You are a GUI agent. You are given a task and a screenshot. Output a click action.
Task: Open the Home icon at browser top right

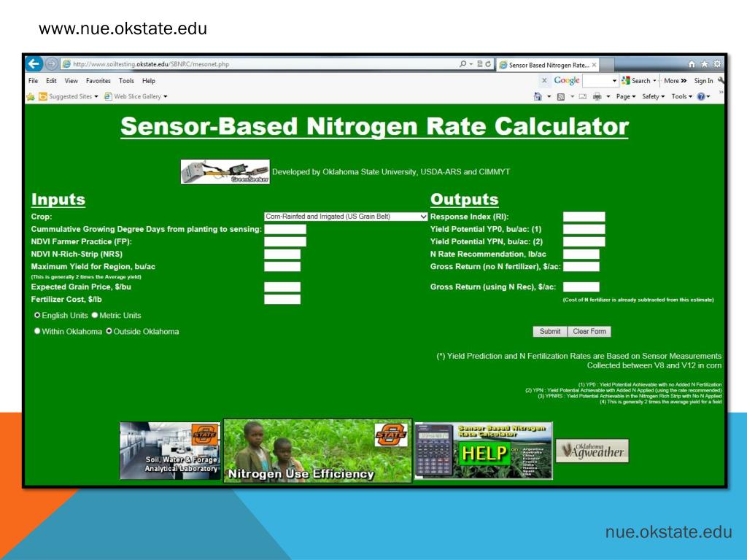click(x=692, y=64)
